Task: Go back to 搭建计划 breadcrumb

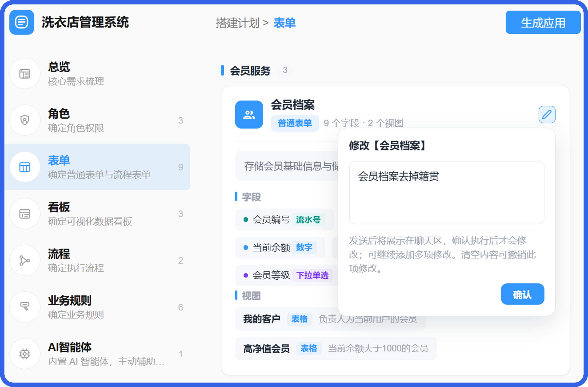Action: tap(238, 23)
